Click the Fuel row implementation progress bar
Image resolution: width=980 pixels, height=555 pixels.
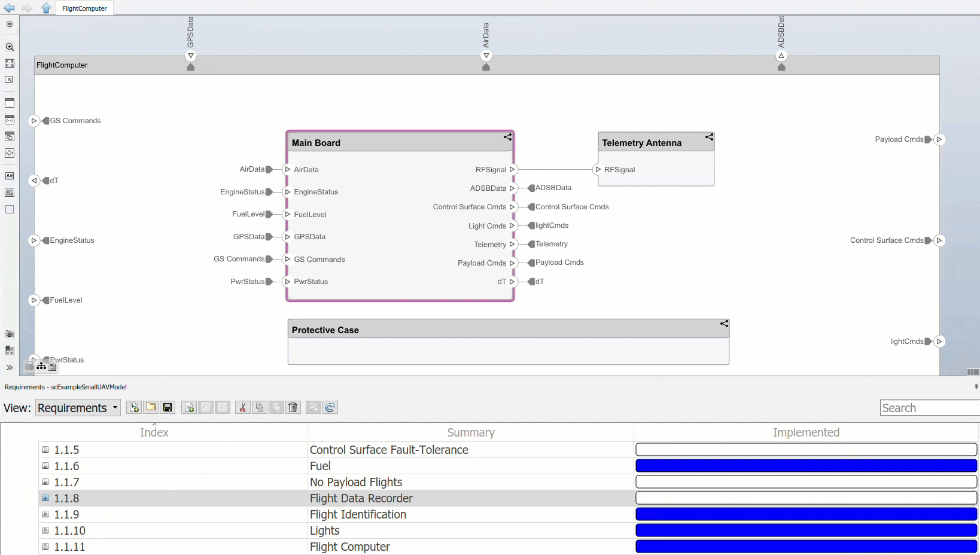pyautogui.click(x=806, y=465)
